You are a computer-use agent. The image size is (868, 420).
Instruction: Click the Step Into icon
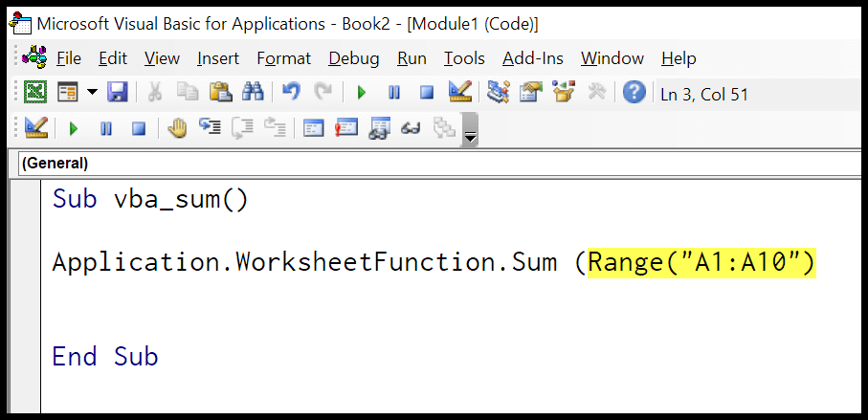[x=210, y=128]
